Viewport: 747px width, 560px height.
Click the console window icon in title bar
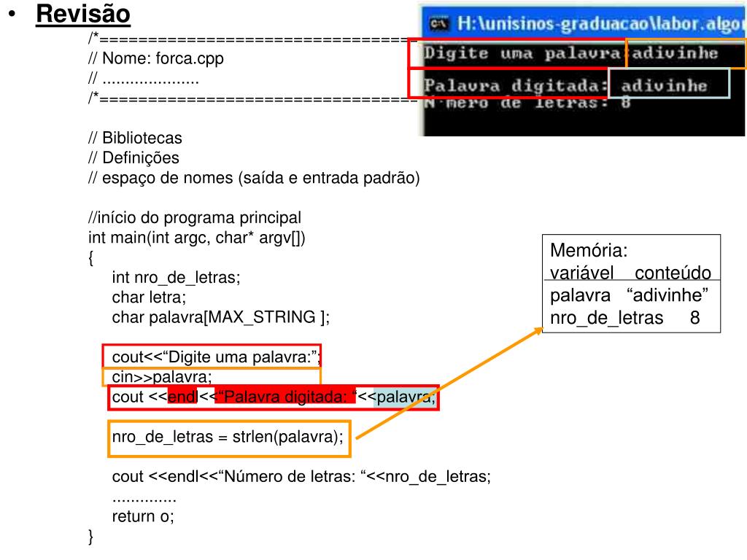pos(438,23)
